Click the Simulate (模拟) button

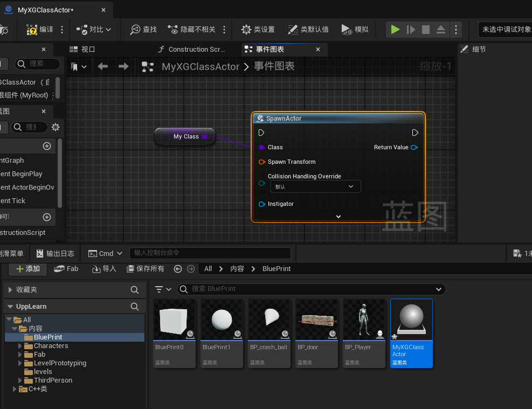point(355,30)
